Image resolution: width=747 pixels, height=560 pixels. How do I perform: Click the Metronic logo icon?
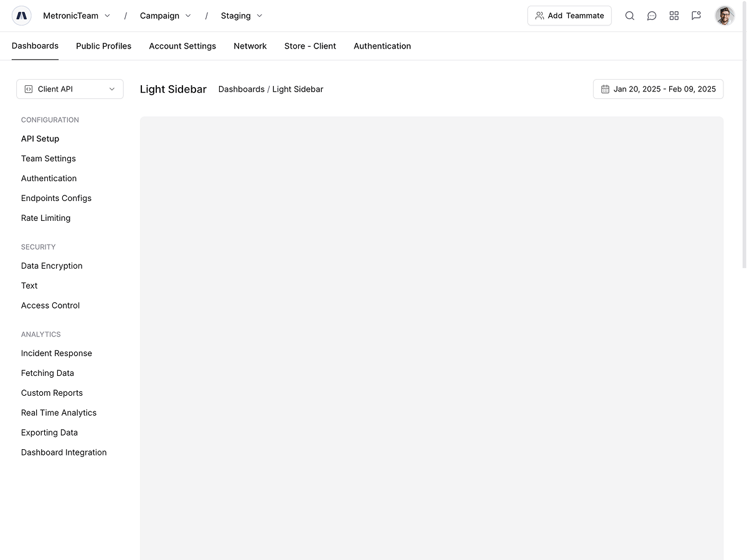pos(22,16)
